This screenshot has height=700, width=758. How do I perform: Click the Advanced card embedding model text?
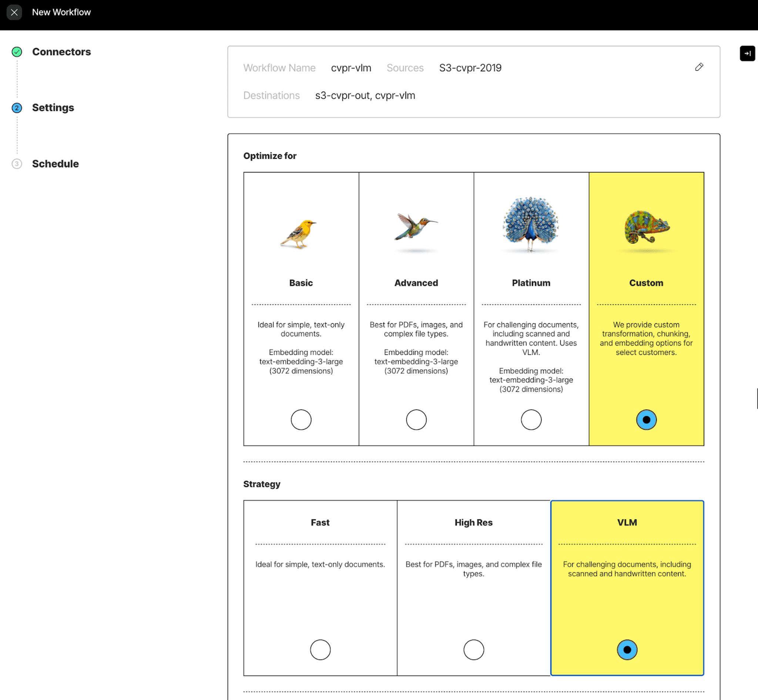(416, 361)
